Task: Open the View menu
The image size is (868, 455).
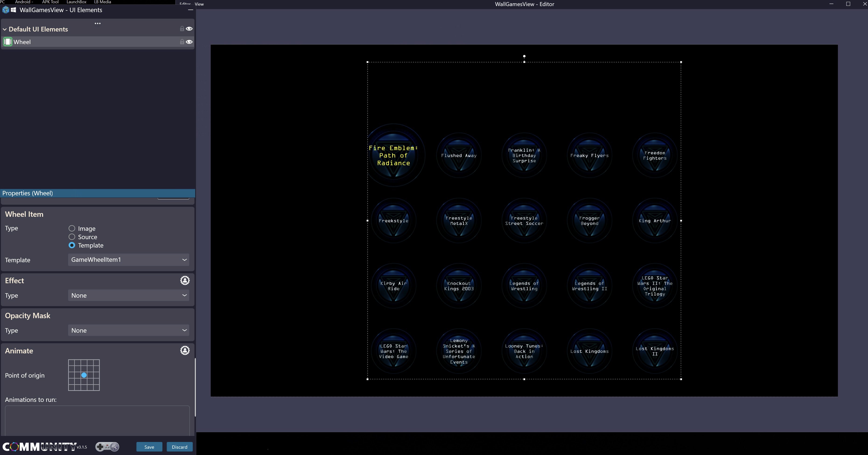Action: 199,4
